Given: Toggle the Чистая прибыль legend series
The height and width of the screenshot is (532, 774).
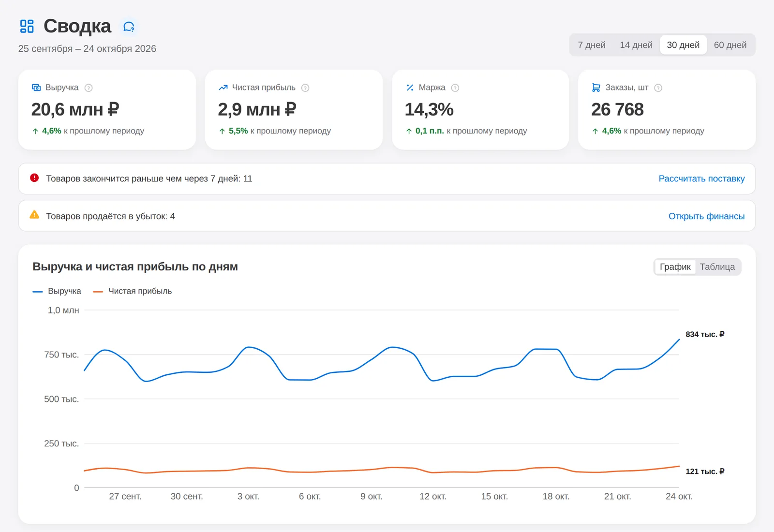Looking at the screenshot, I should (x=132, y=291).
